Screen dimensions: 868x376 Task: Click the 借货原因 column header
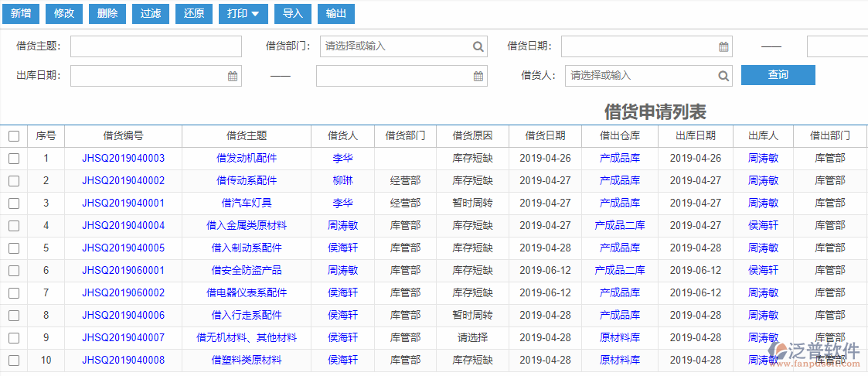(x=473, y=135)
